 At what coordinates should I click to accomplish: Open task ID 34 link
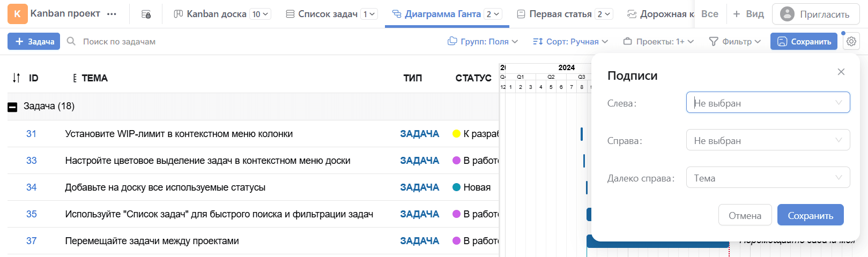pos(31,187)
